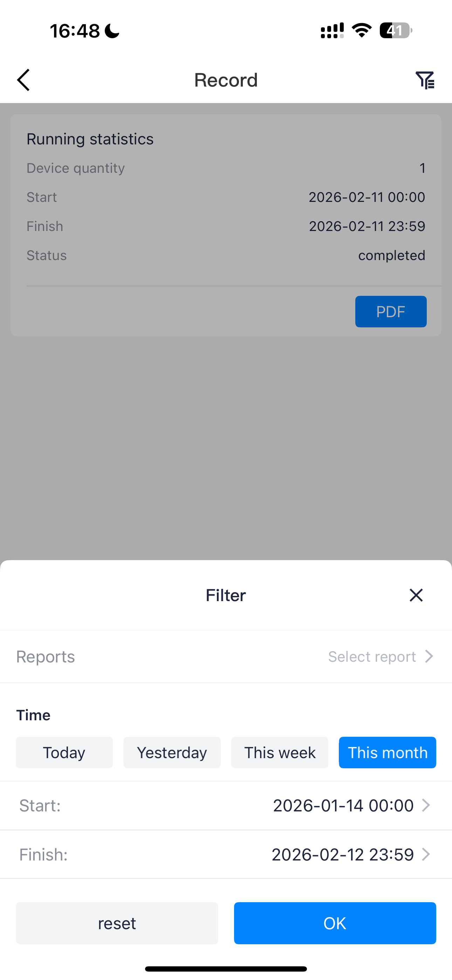
Task: Tap the battery indicator icon
Action: tap(396, 30)
